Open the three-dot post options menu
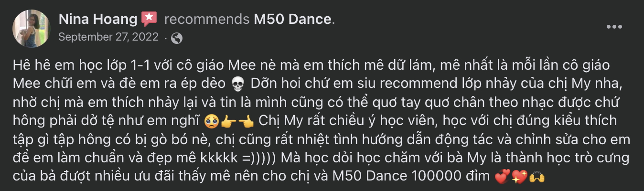 [x=614, y=27]
